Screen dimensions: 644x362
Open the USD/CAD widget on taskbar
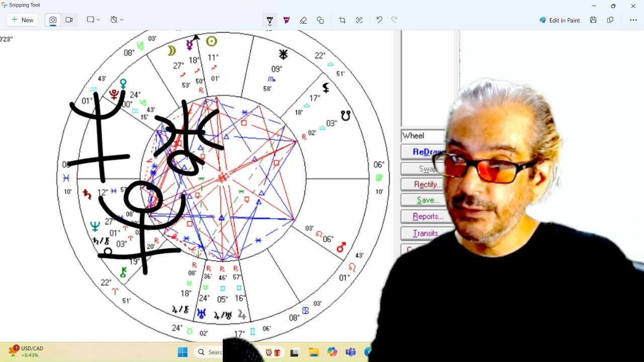[25, 351]
